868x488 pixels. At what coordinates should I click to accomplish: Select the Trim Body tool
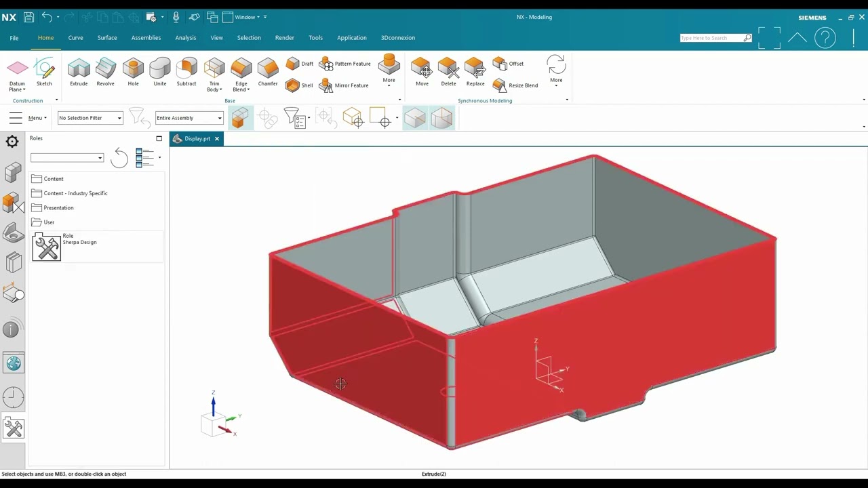214,75
